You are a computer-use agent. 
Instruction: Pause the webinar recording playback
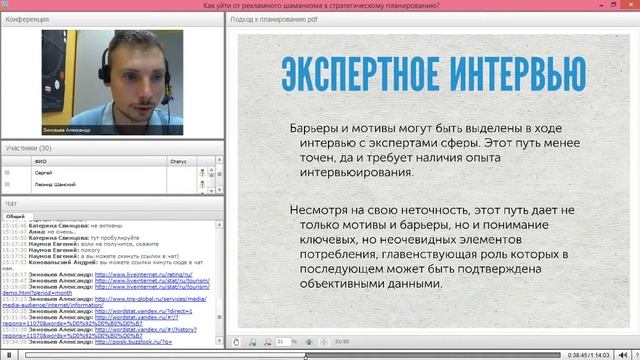pyautogui.click(x=9, y=355)
